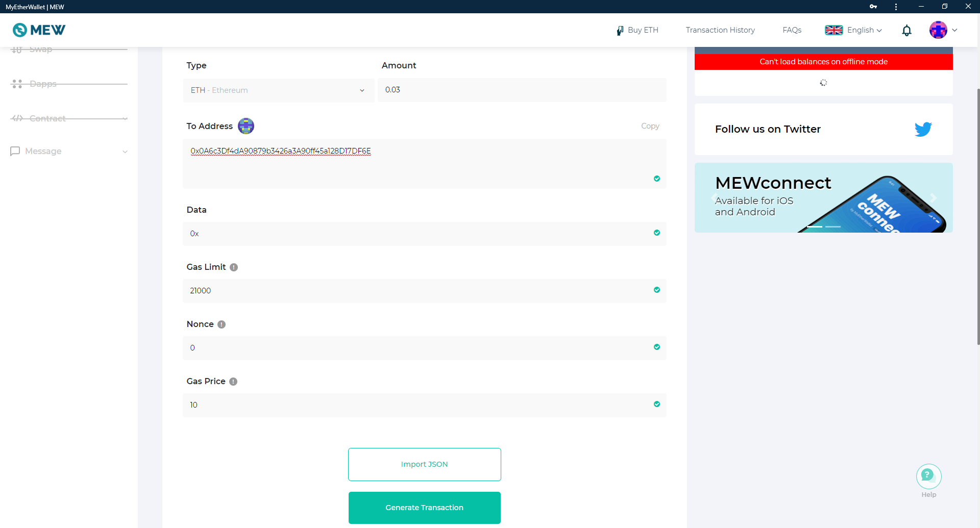Click the Nonce field
The width and height of the screenshot is (980, 528).
click(425, 348)
